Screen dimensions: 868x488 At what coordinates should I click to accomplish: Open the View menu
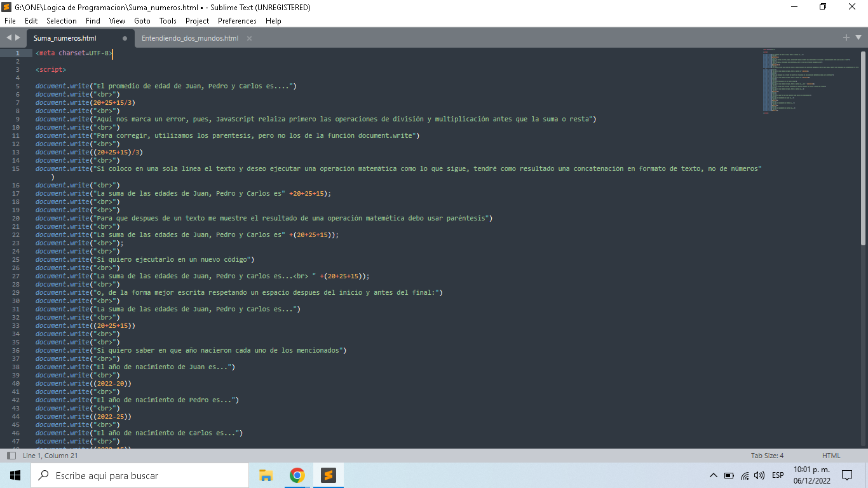pyautogui.click(x=117, y=21)
